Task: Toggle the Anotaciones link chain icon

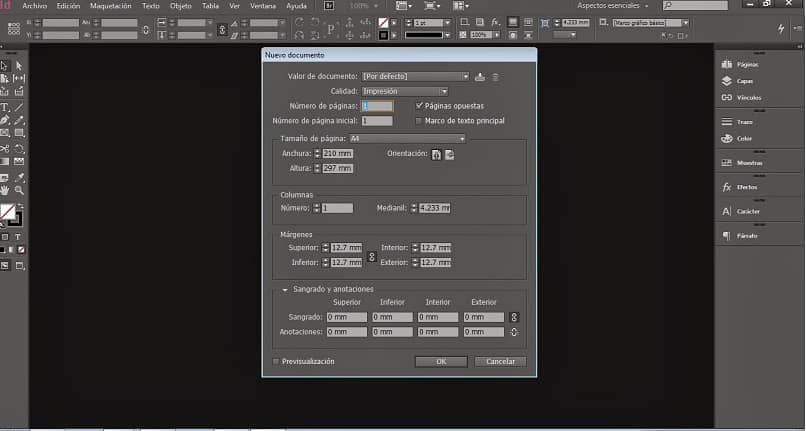Action: (514, 332)
